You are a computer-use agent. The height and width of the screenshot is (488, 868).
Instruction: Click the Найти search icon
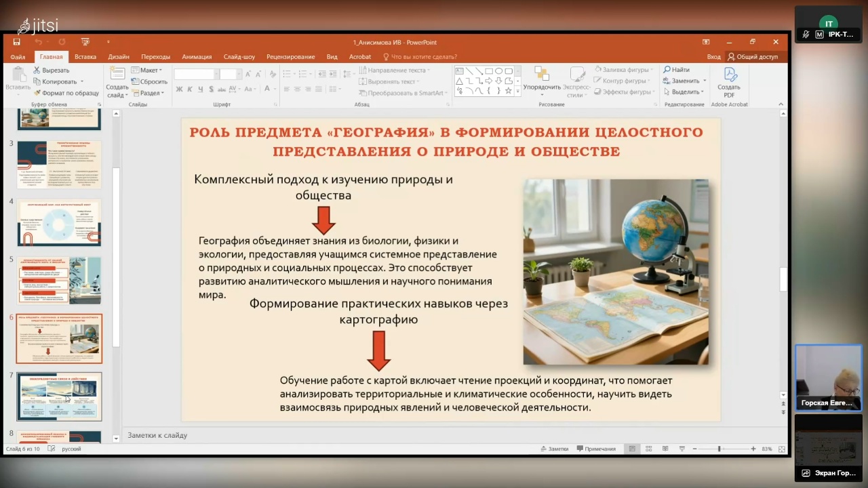[x=667, y=70]
